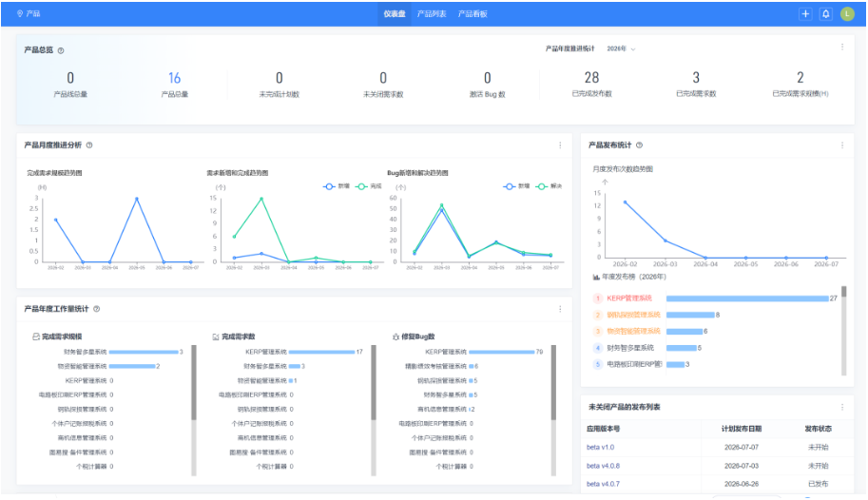Click 计划发布日期 column header
Screen dimensions: 868x500
(742, 429)
